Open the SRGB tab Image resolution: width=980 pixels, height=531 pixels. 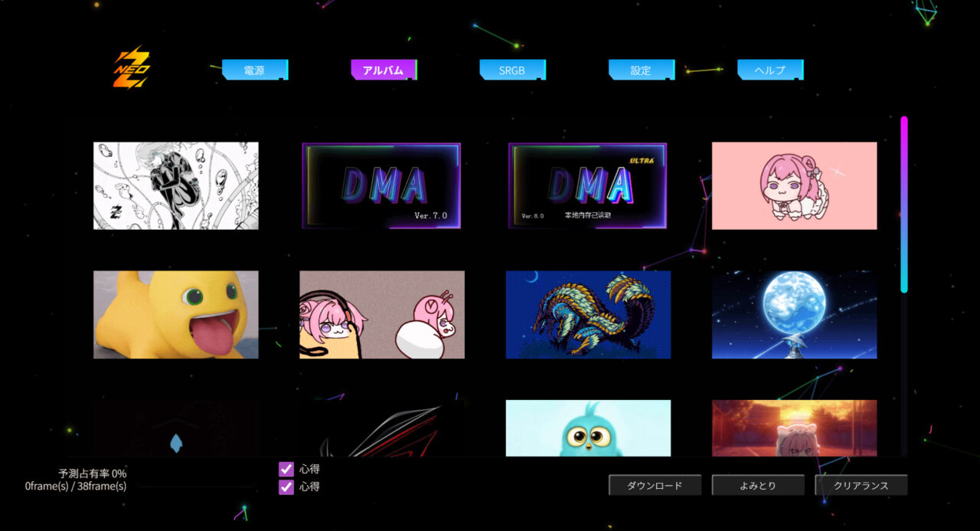[512, 70]
